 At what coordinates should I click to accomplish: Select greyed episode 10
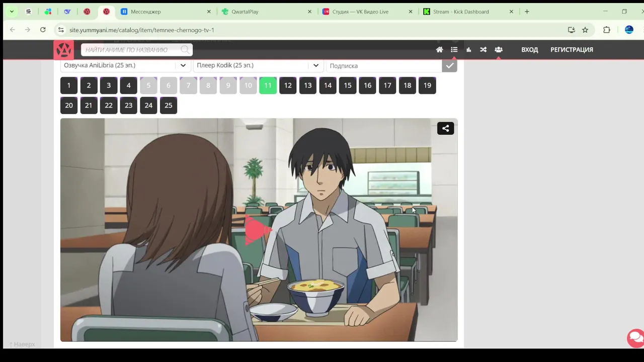pyautogui.click(x=248, y=85)
